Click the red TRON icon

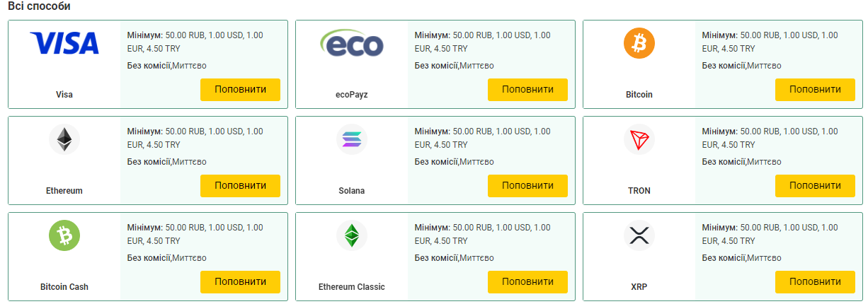639,139
